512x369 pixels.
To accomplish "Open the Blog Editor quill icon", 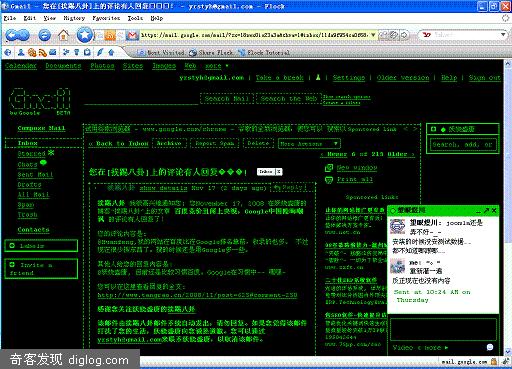I will pyautogui.click(x=100, y=52).
